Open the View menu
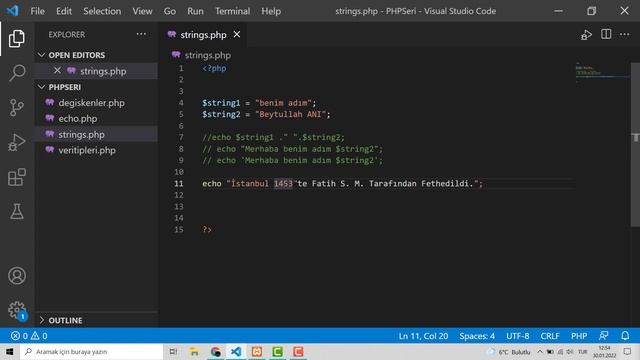The width and height of the screenshot is (640, 360). tap(142, 11)
